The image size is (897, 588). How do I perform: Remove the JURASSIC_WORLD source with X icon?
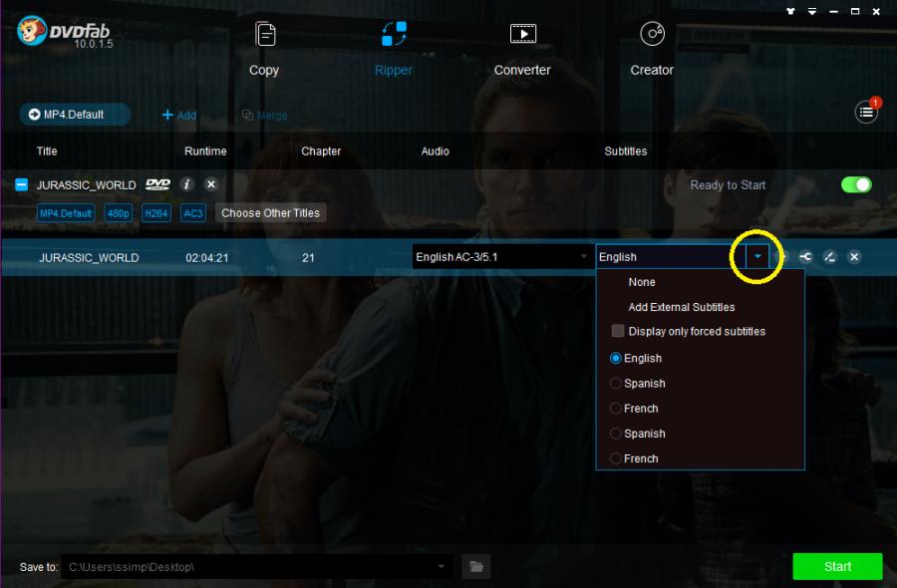[211, 184]
